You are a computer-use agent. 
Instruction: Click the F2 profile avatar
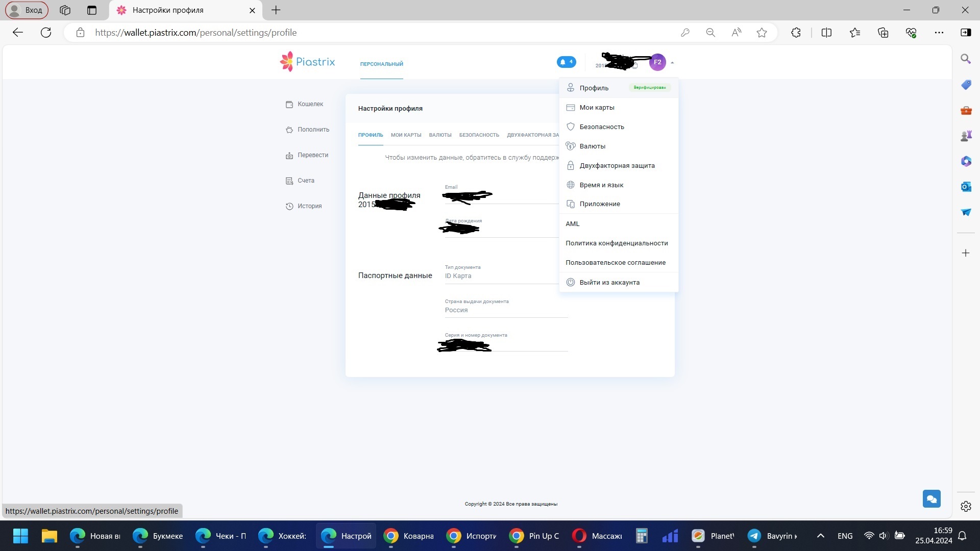tap(657, 62)
